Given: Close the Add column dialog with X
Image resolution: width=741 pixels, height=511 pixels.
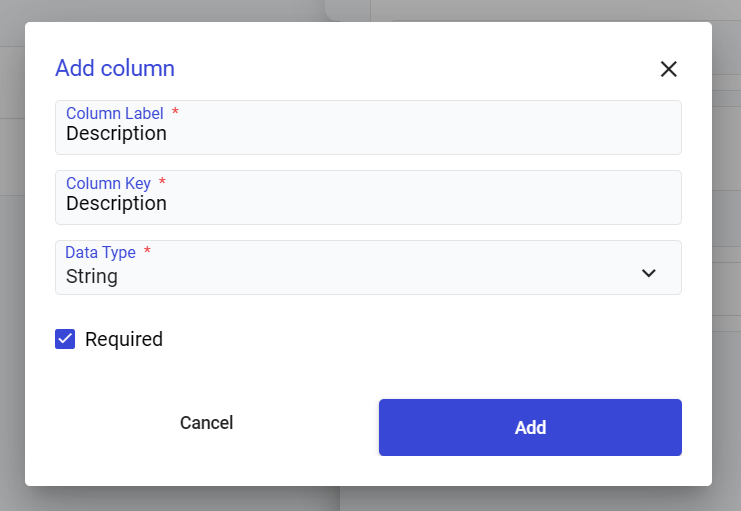Looking at the screenshot, I should coord(669,69).
